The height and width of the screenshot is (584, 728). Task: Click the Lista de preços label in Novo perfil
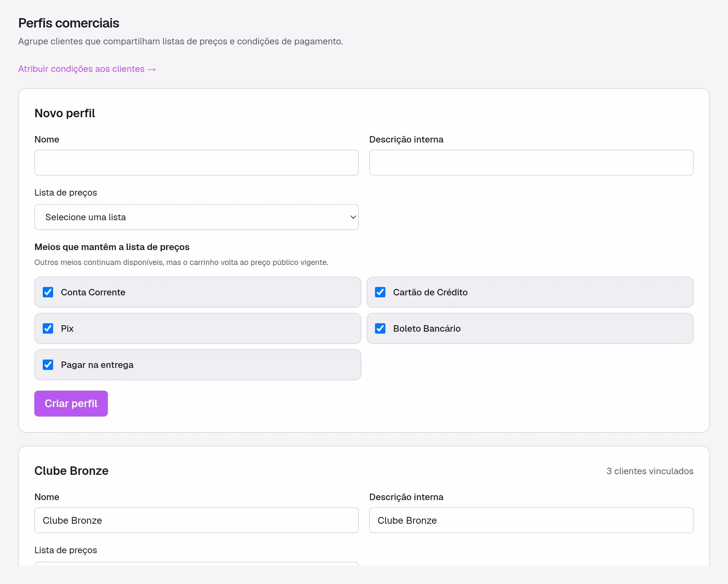pyautogui.click(x=66, y=192)
